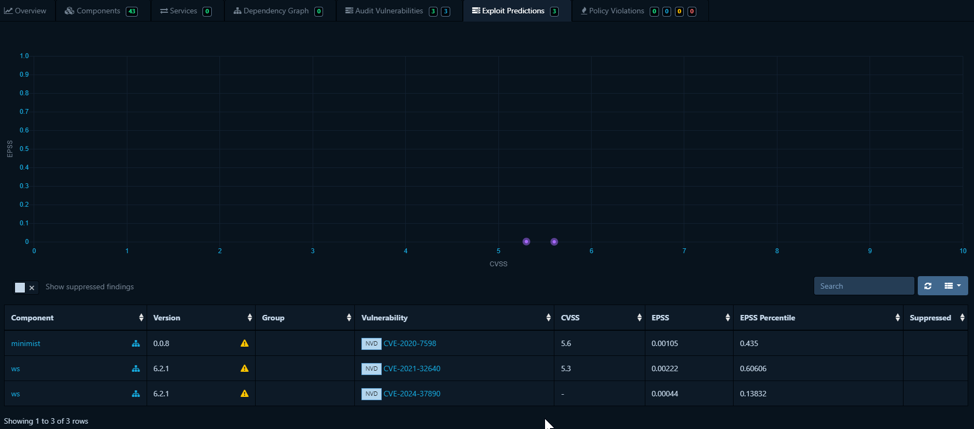Click EPSS value 0.00105
The width and height of the screenshot is (974, 429).
(x=663, y=343)
